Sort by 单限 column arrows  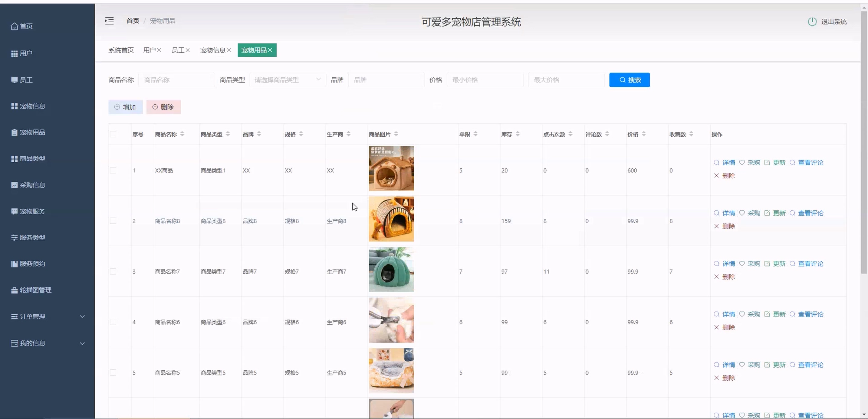475,134
